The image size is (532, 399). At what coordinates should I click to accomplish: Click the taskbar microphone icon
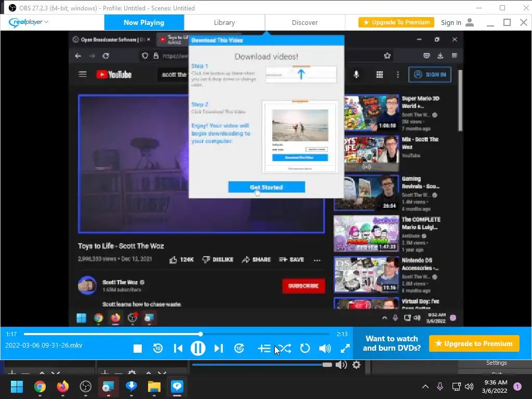[x=440, y=387]
